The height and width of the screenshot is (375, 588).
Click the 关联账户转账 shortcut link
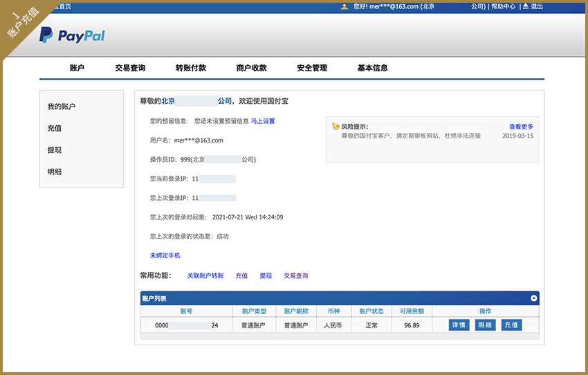point(205,275)
